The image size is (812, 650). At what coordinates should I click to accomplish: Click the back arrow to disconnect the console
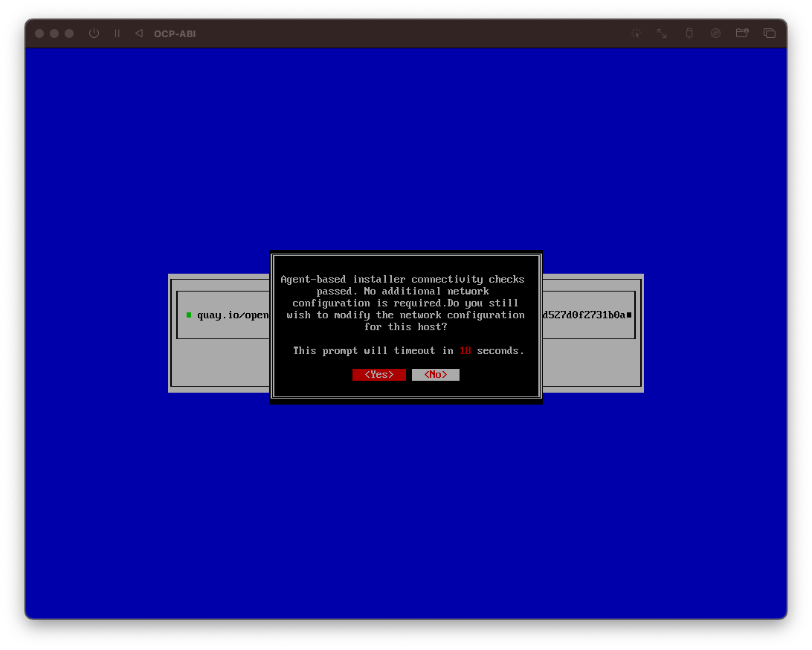click(138, 33)
